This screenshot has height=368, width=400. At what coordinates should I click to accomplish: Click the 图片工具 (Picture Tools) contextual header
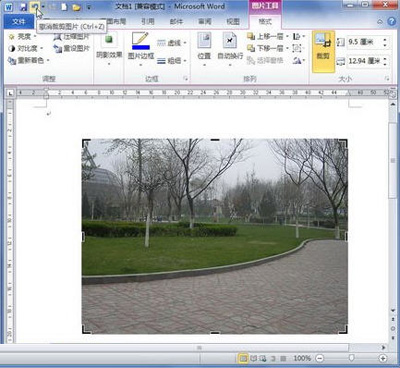[265, 6]
